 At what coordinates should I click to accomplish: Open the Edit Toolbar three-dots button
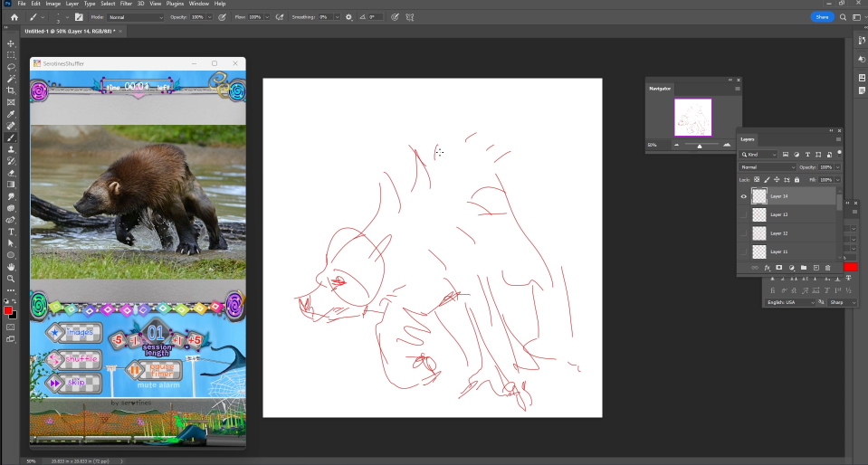11,290
